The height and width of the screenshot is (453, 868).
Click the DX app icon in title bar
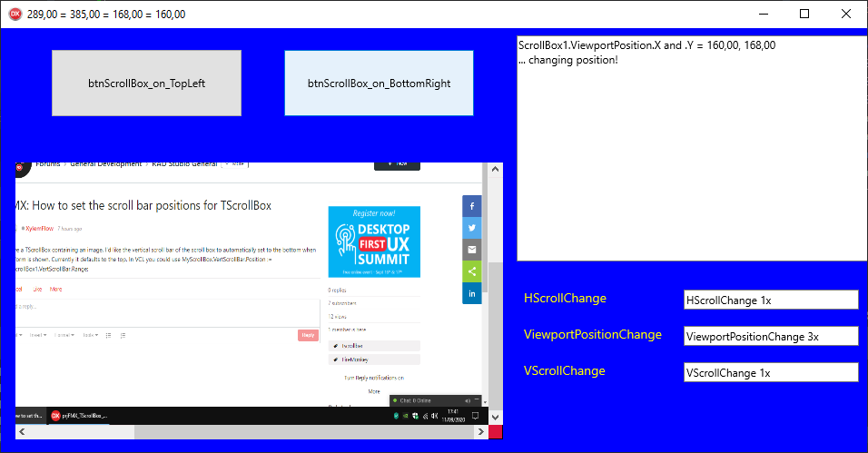click(15, 14)
